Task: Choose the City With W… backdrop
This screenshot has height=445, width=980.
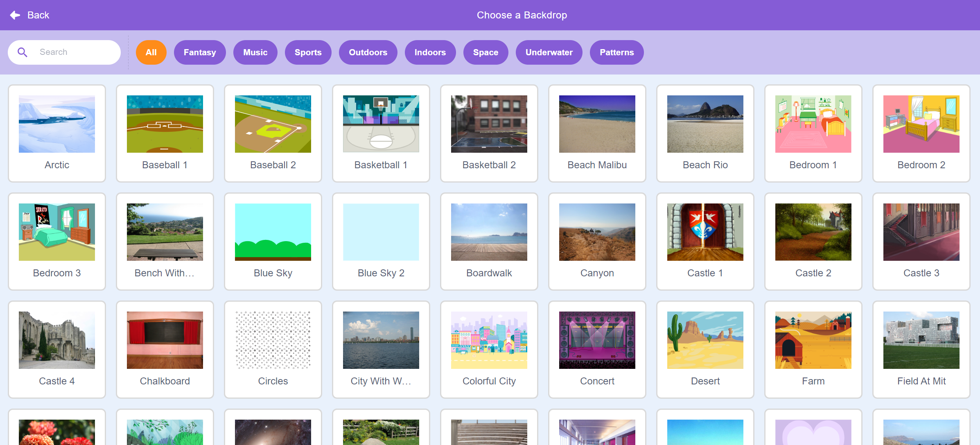Action: 381,350
